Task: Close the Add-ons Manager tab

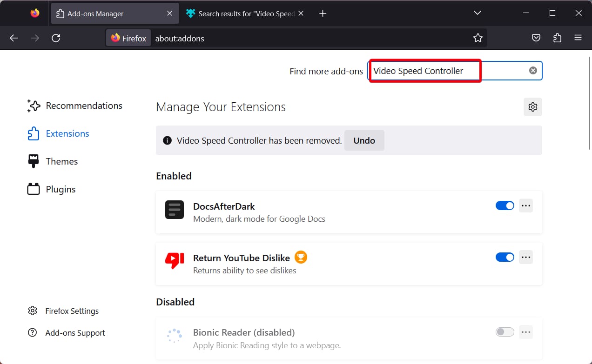Action: [169, 13]
